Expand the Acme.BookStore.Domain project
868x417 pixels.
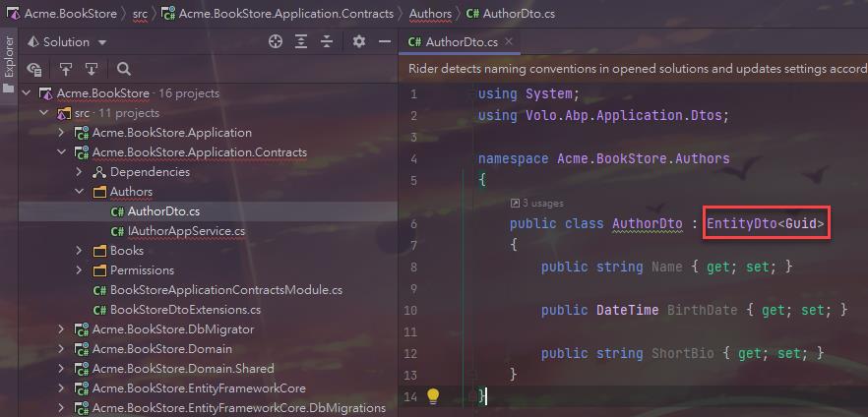coord(62,349)
